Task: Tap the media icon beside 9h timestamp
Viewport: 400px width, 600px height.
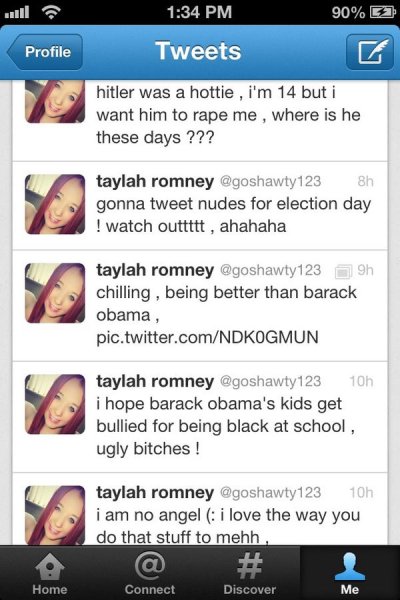Action: tap(343, 272)
